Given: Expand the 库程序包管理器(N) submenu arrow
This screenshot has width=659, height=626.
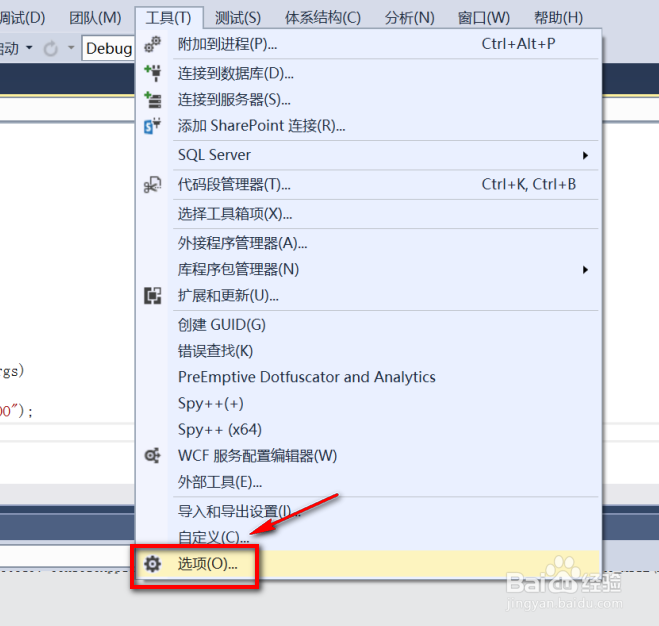Looking at the screenshot, I should (585, 270).
